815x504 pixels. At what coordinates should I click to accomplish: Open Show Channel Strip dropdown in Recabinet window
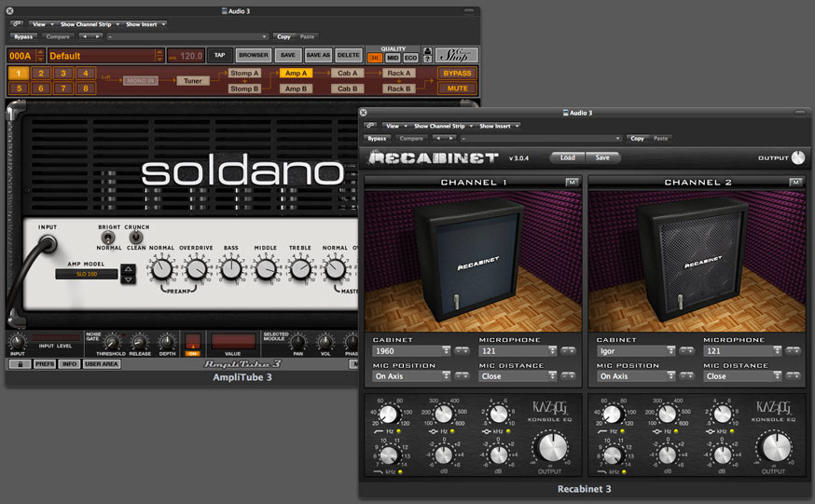click(x=443, y=126)
